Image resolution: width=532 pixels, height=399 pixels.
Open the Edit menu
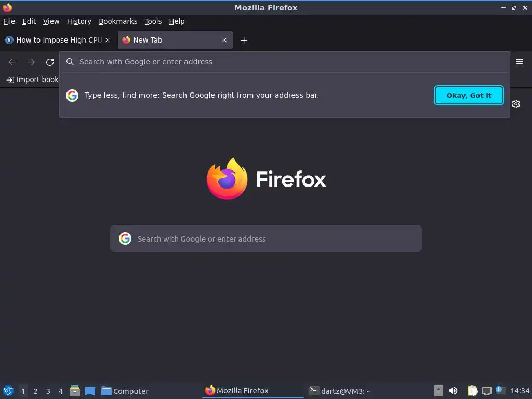[29, 21]
